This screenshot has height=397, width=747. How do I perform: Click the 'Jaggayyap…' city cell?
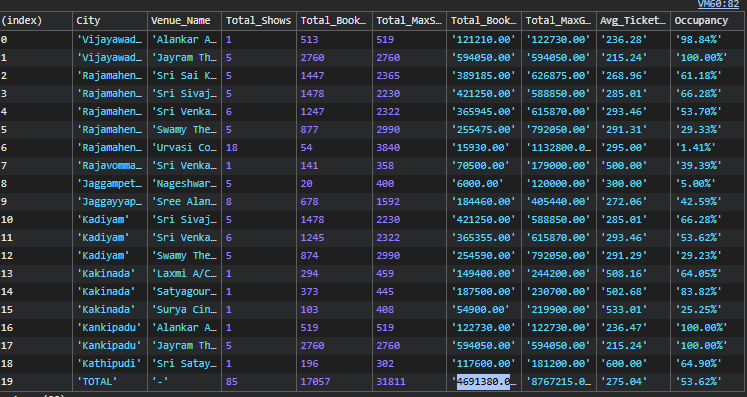coord(110,202)
